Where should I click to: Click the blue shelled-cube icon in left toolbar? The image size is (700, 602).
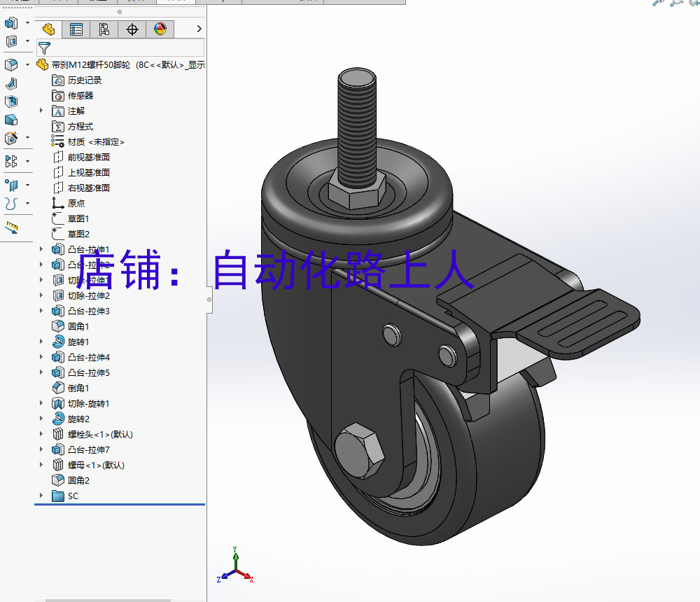coord(11,101)
